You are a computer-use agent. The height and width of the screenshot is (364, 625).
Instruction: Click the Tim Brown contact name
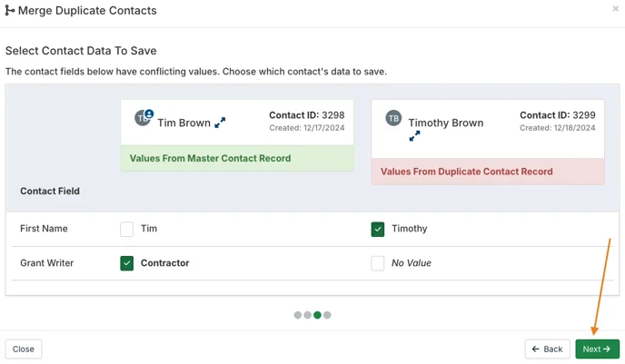184,123
